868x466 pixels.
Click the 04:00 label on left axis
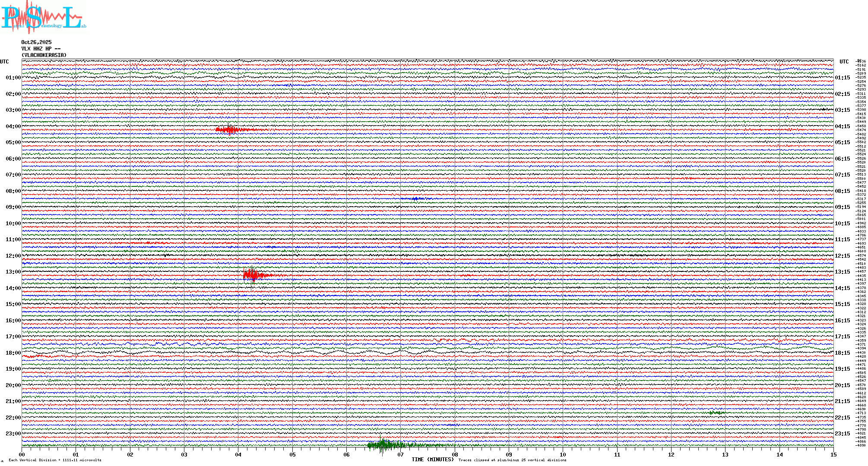click(x=13, y=126)
